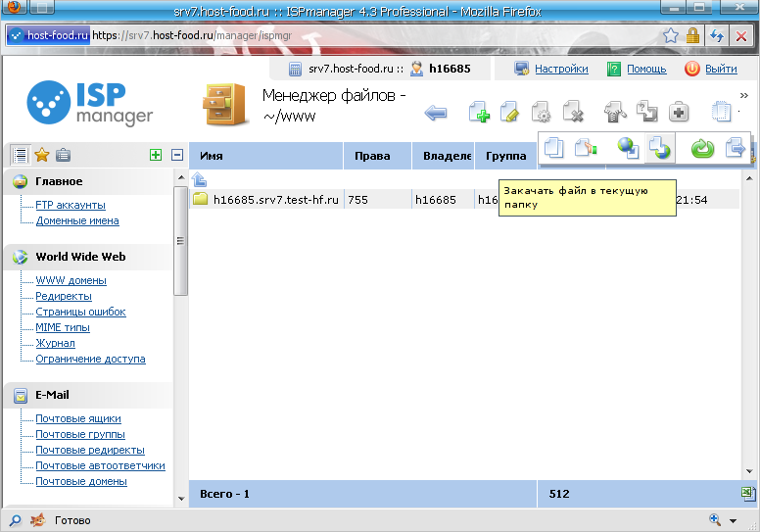Click the first-aid kit toolbar icon
Screen dimensions: 760x532
[x=679, y=113]
